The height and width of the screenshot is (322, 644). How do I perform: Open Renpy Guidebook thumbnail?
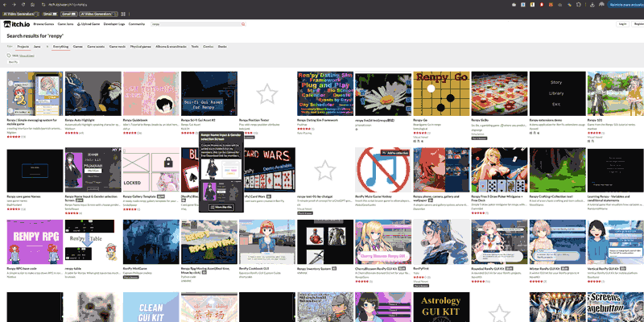pos(151,93)
